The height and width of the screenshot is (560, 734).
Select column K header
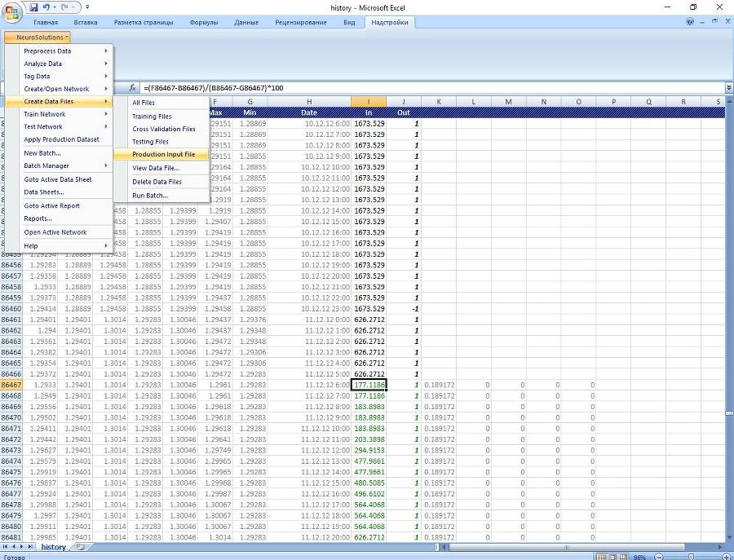pyautogui.click(x=439, y=102)
